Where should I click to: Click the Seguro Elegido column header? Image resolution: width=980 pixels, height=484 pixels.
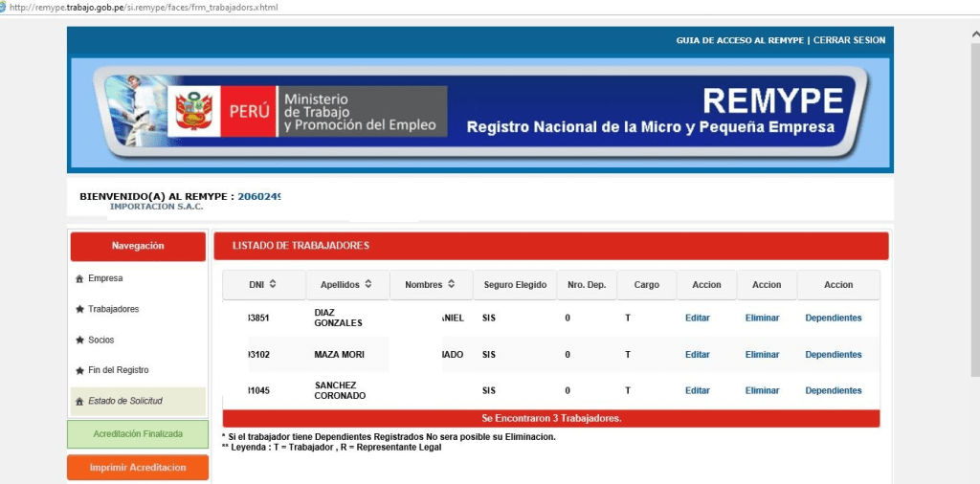click(x=515, y=285)
